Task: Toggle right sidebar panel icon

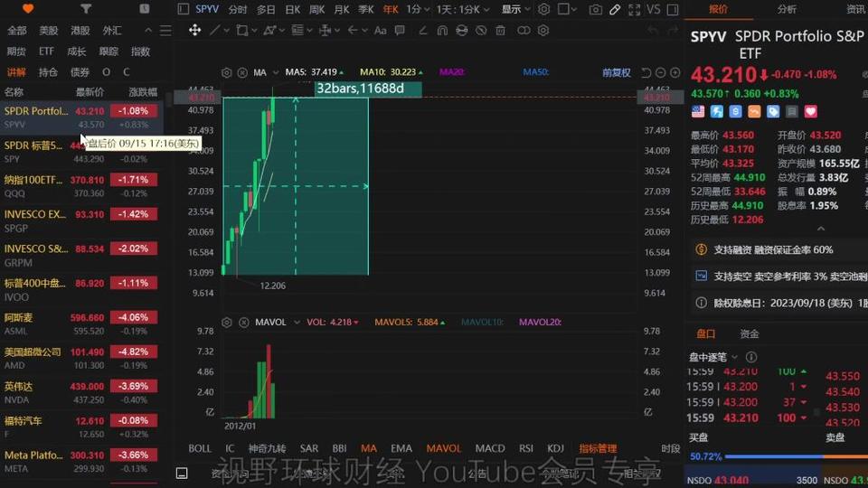Action: coord(673,9)
